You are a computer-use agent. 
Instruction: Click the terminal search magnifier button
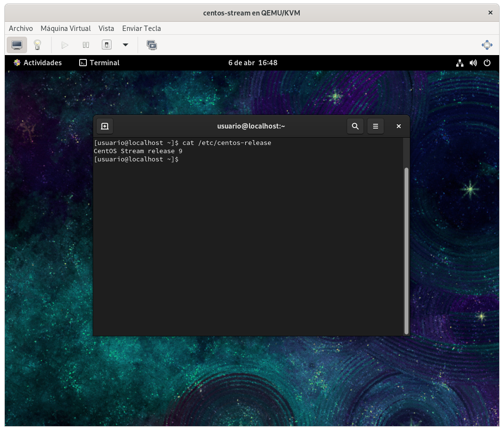[355, 126]
